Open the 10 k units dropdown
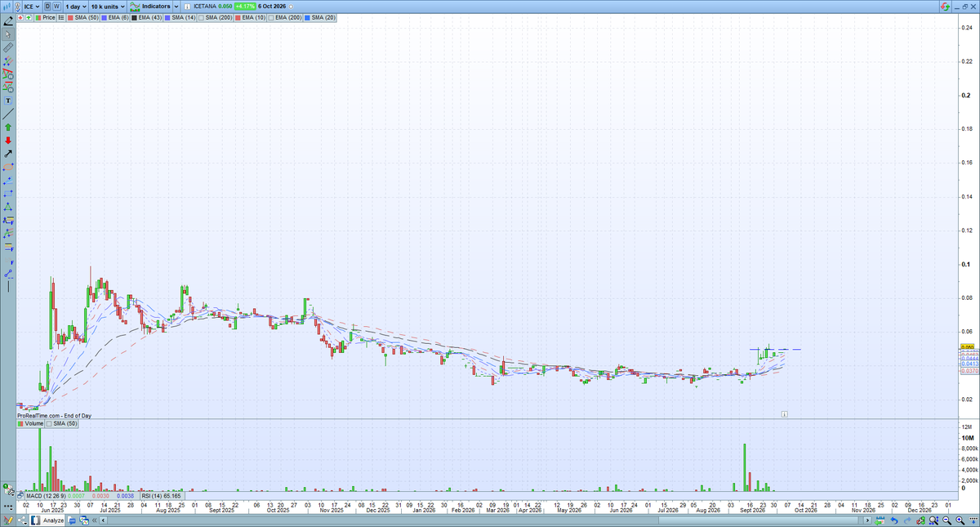 108,6
